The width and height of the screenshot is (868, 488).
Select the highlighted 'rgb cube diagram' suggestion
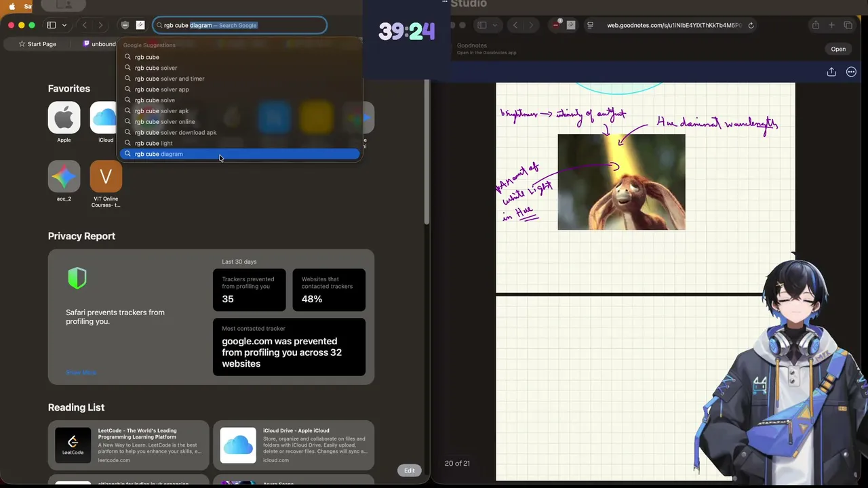point(240,154)
